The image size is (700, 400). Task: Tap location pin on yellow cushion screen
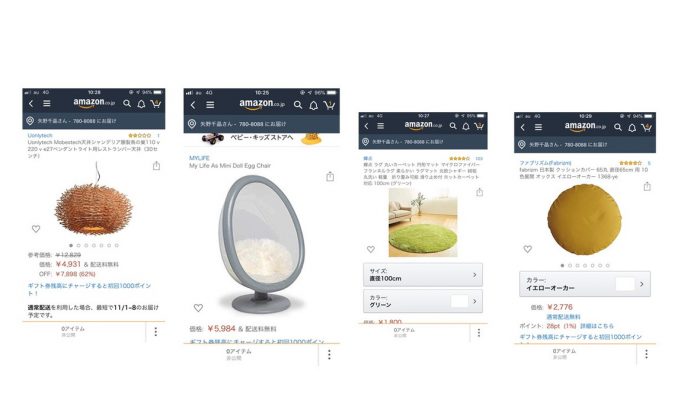[x=521, y=145]
